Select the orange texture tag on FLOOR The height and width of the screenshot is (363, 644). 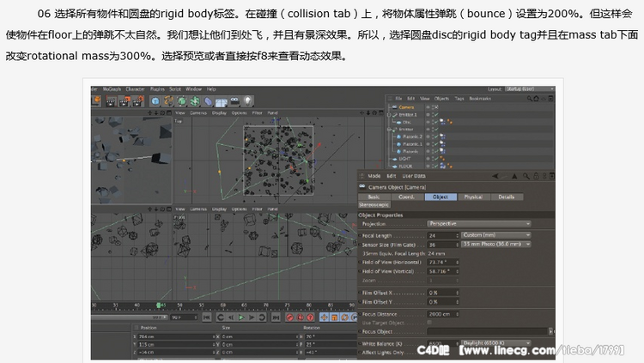click(x=450, y=166)
